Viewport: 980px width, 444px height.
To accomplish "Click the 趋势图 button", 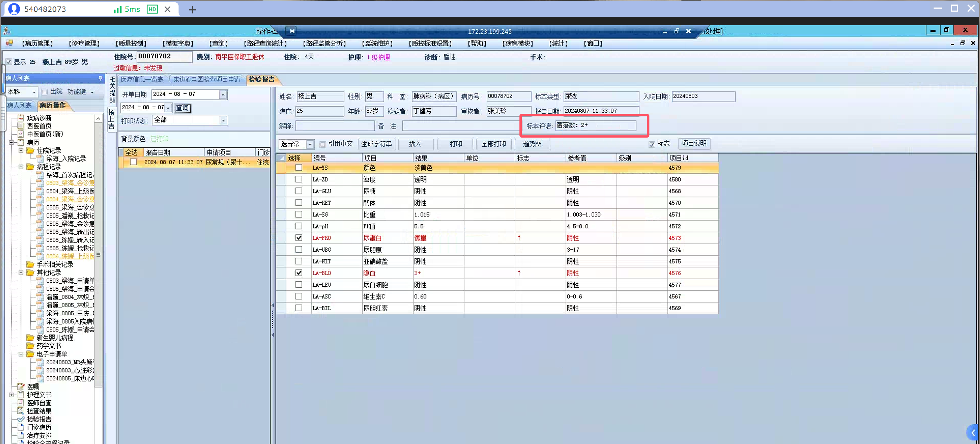I will pos(532,144).
